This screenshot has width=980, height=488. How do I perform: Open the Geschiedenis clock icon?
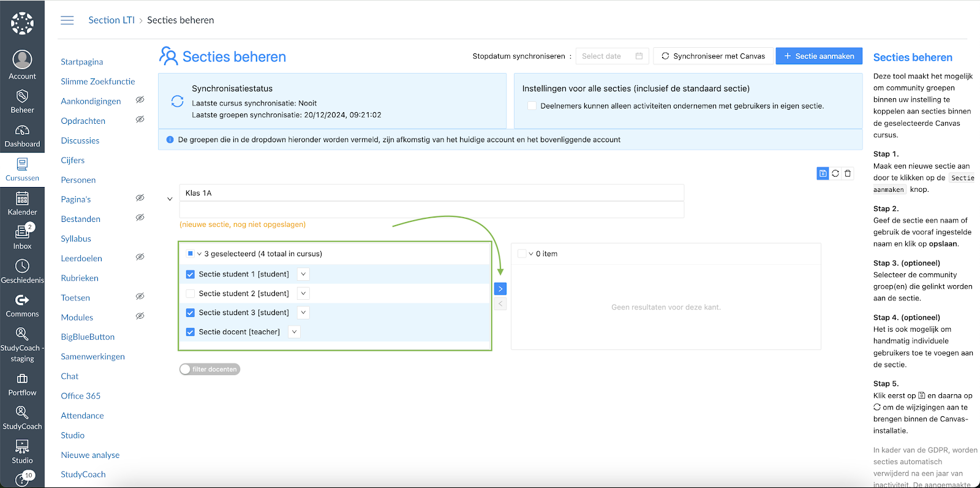point(22,266)
